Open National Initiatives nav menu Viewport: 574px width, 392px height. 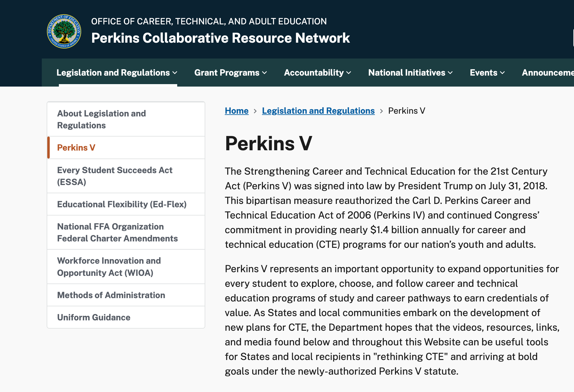(411, 73)
